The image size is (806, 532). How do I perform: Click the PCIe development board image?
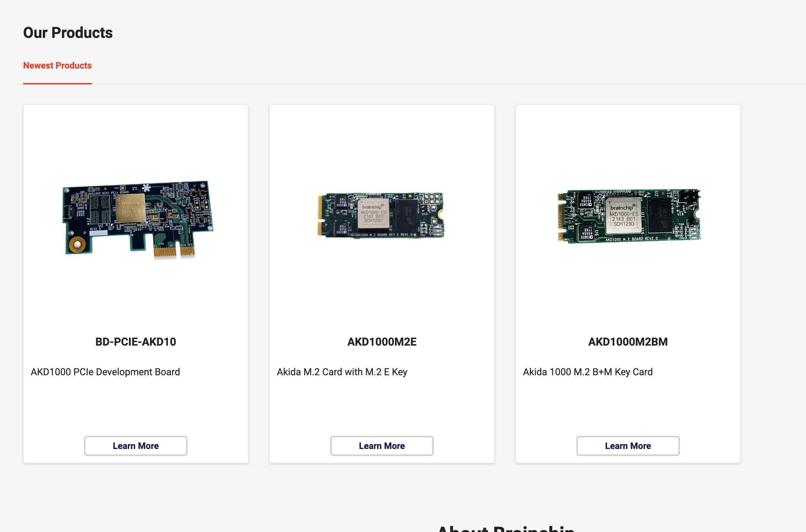coord(137,219)
